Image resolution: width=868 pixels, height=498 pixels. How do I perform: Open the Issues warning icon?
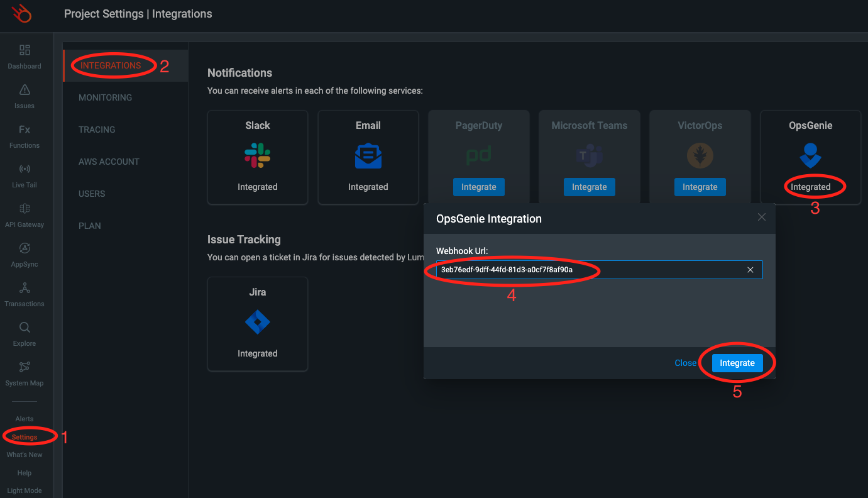pyautogui.click(x=25, y=90)
